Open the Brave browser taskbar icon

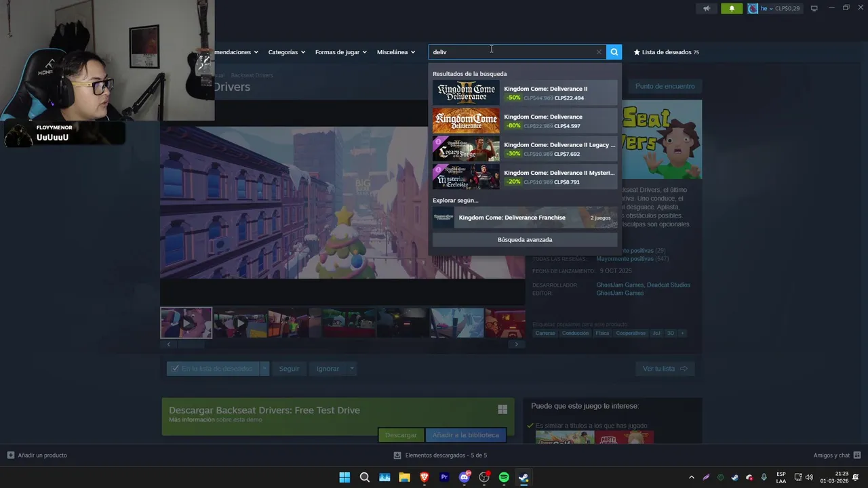click(425, 477)
